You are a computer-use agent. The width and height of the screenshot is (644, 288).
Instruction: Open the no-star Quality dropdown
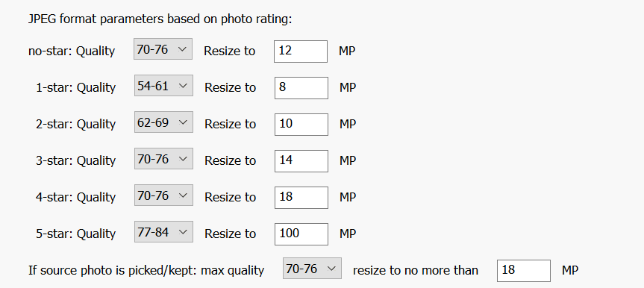click(163, 49)
